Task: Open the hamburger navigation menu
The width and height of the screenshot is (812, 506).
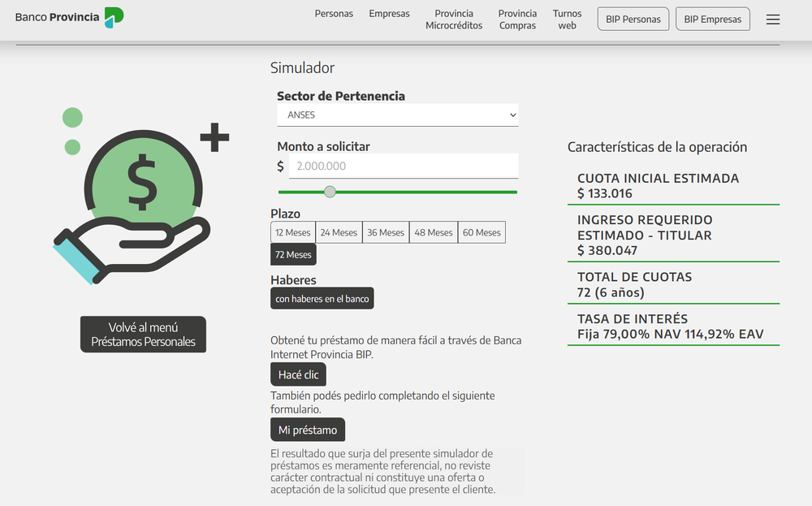Action: coord(772,19)
